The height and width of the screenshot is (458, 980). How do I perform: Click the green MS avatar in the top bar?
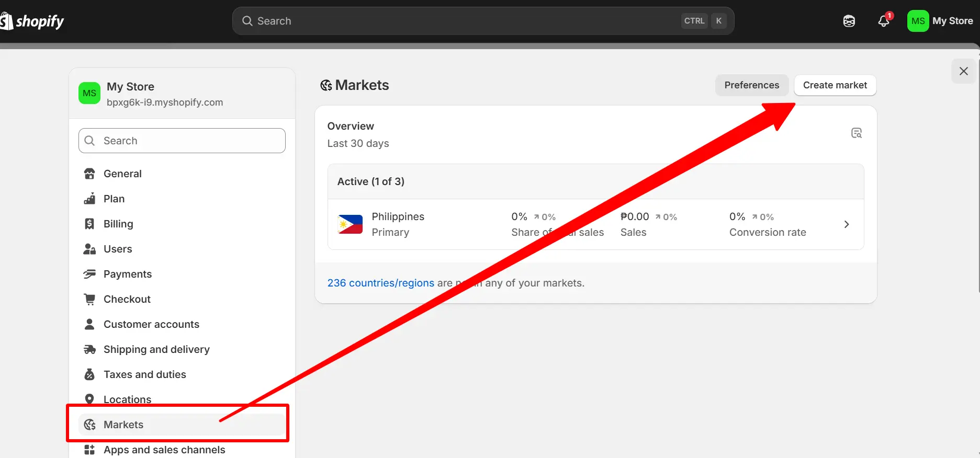[918, 21]
